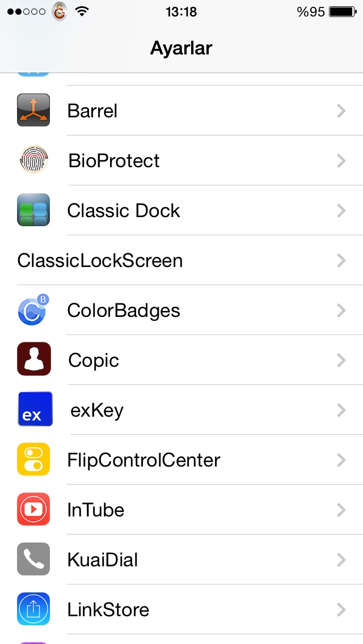Tap the Wi-Fi status bar icon

pyautogui.click(x=82, y=11)
